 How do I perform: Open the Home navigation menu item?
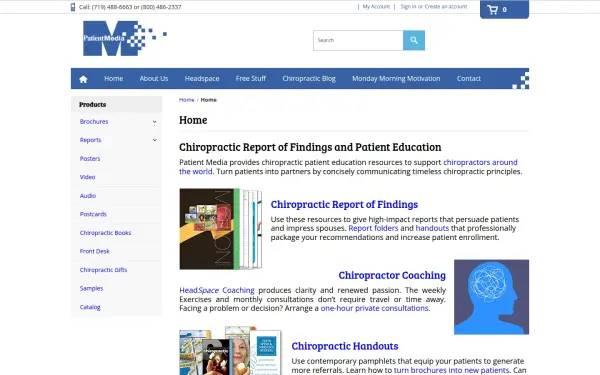(114, 78)
